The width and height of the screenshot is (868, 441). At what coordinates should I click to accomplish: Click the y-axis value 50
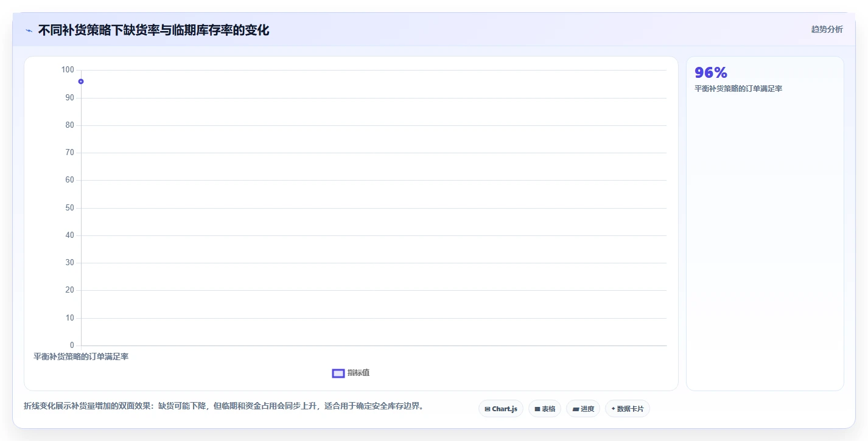(69, 207)
